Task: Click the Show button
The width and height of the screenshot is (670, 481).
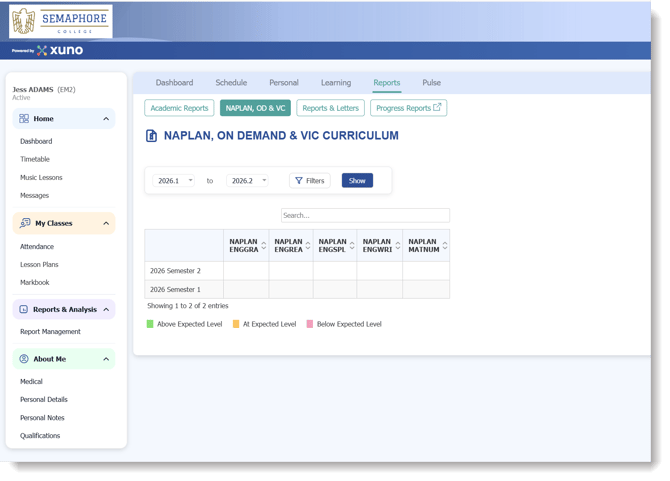Action: pyautogui.click(x=357, y=180)
